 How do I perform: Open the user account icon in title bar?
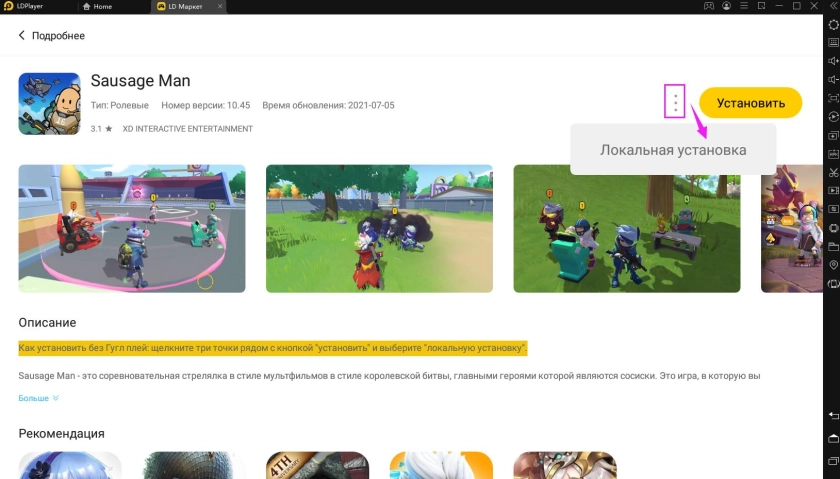point(726,6)
